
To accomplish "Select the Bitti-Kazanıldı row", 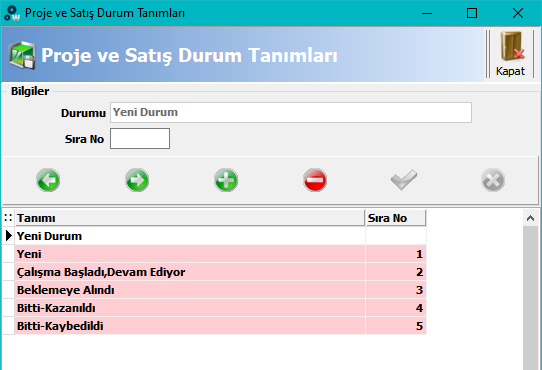I will (221, 308).
